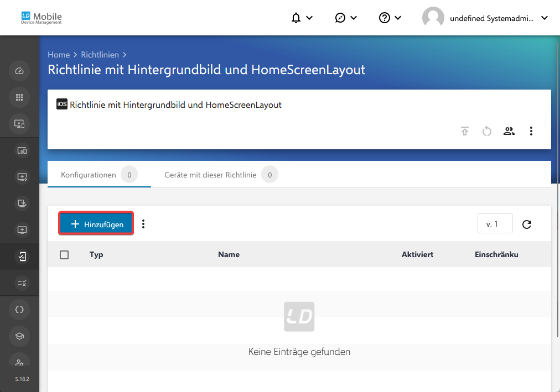This screenshot has width=560, height=392.
Task: Click the monitor with star sidebar icon
Action: [x=19, y=124]
